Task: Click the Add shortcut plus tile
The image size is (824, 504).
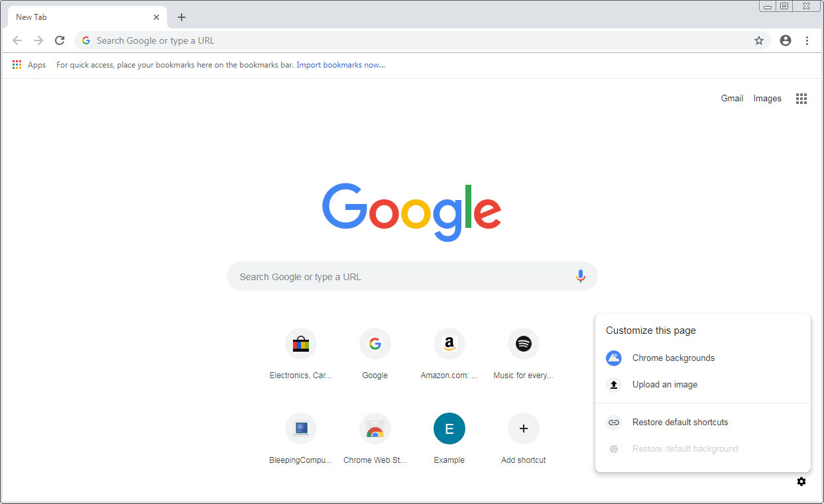Action: click(524, 440)
